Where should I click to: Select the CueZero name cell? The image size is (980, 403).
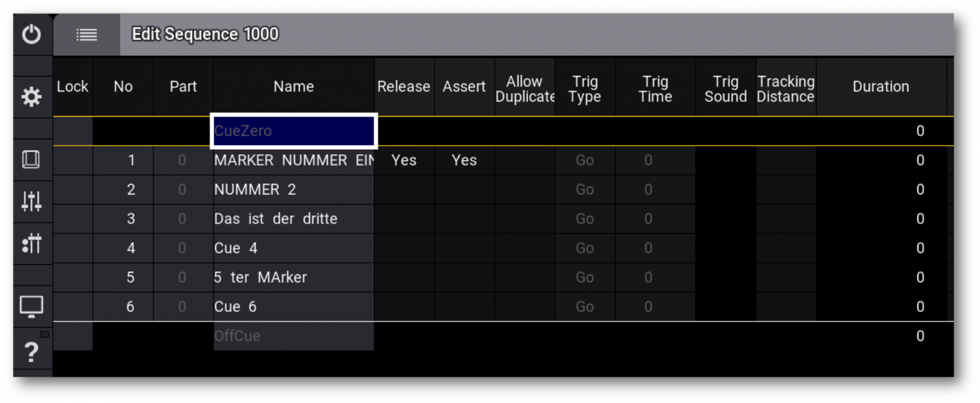pyautogui.click(x=293, y=131)
